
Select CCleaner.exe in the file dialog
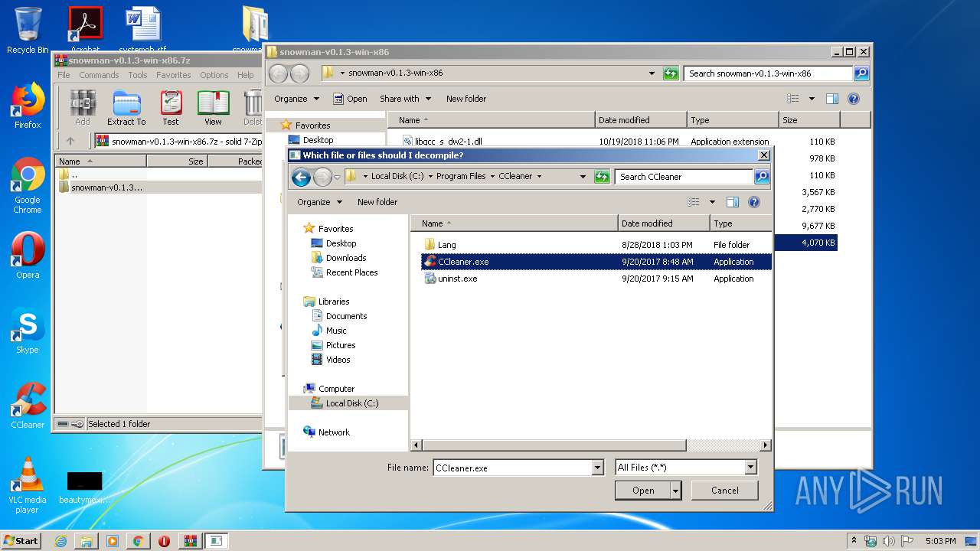click(596, 262)
